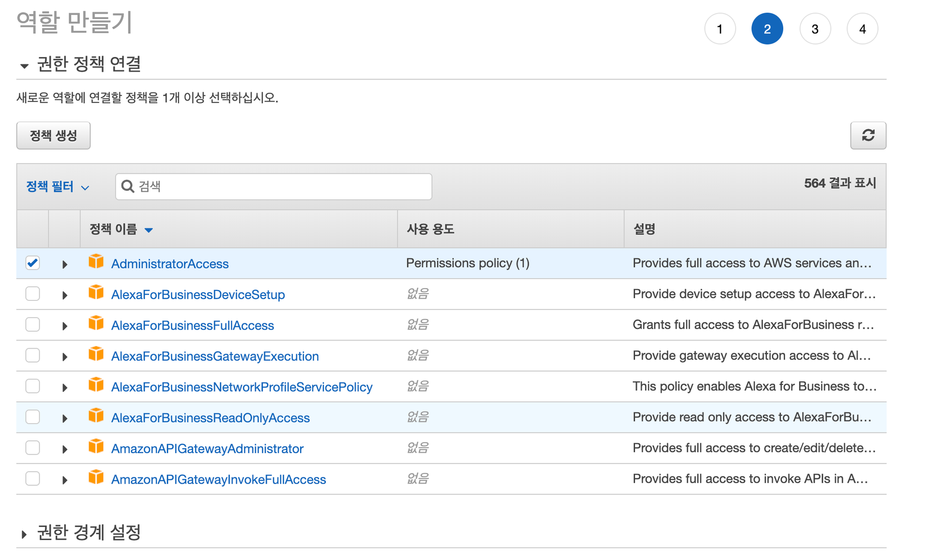Jump to step 4 circle

pos(862,29)
